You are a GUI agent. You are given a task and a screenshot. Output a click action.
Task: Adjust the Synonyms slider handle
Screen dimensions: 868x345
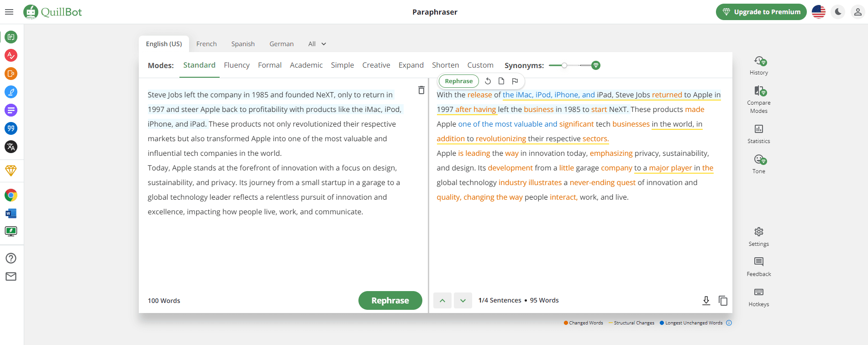[564, 65]
